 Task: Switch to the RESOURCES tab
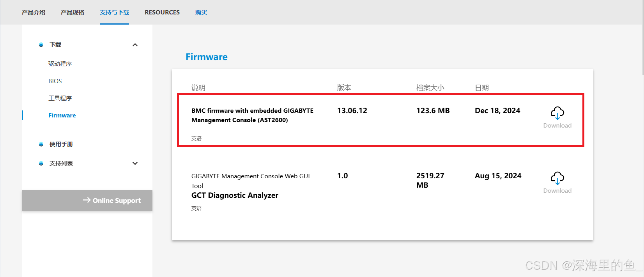[x=162, y=12]
